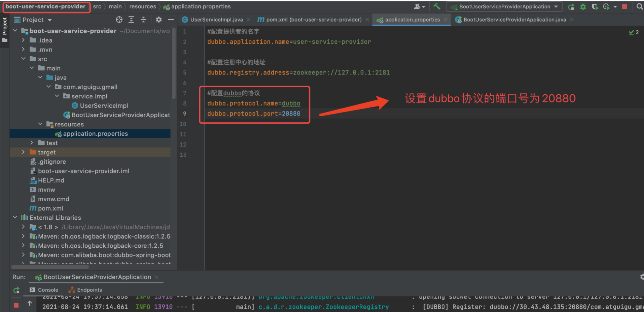This screenshot has width=644, height=312.
Task: Hide the Project tool window
Action: (x=171, y=20)
